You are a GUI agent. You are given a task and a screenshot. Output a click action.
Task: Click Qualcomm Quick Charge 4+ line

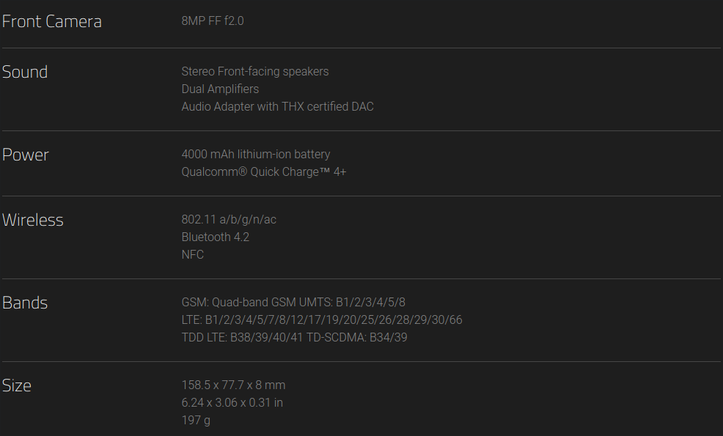coord(264,172)
